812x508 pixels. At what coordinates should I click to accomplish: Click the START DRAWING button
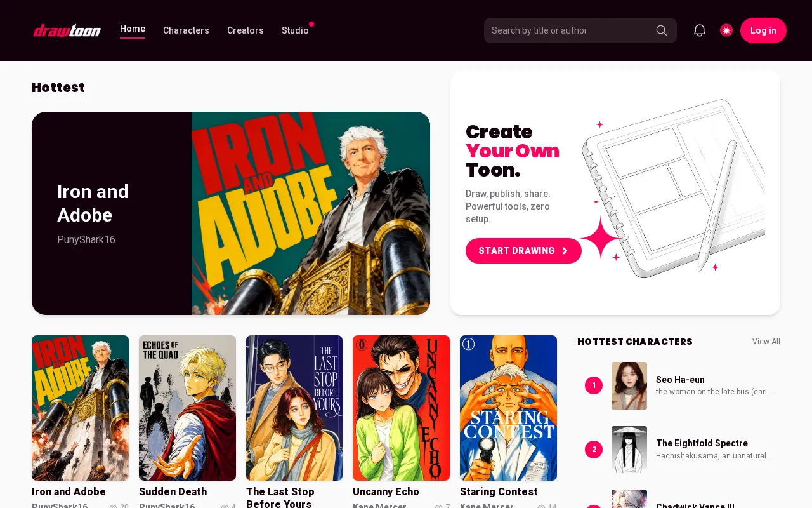pyautogui.click(x=523, y=251)
